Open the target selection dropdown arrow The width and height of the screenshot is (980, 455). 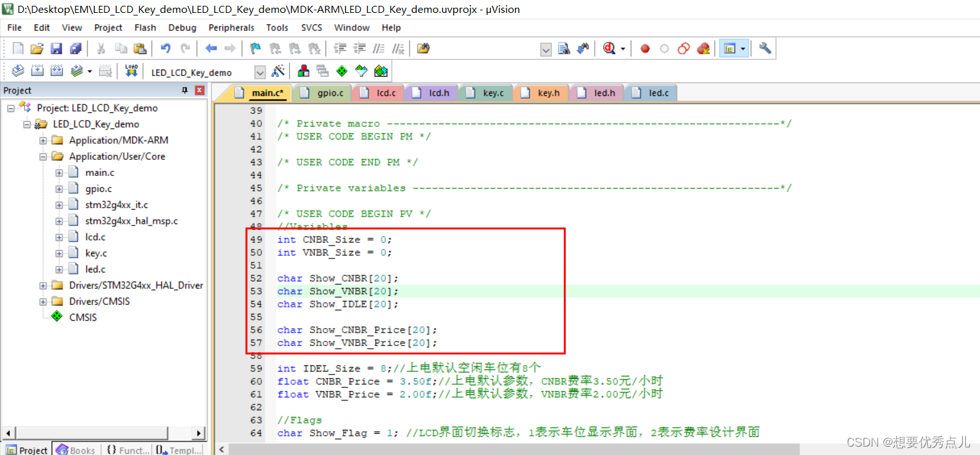point(260,72)
